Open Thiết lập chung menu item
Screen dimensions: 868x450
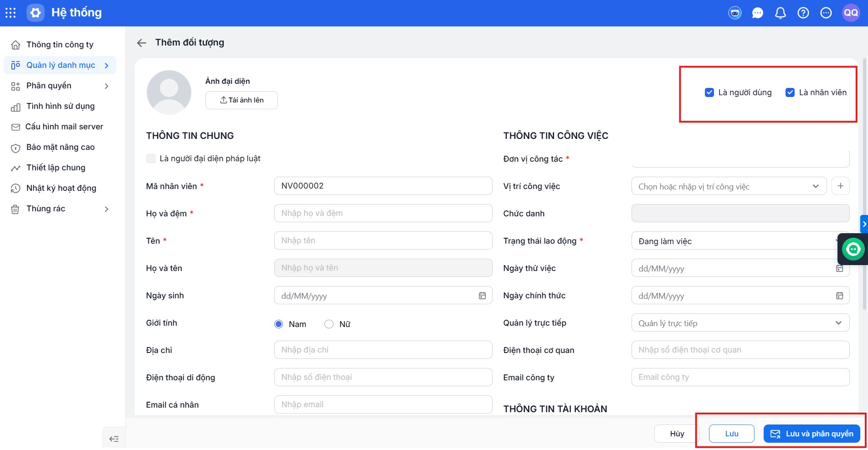pos(60,168)
